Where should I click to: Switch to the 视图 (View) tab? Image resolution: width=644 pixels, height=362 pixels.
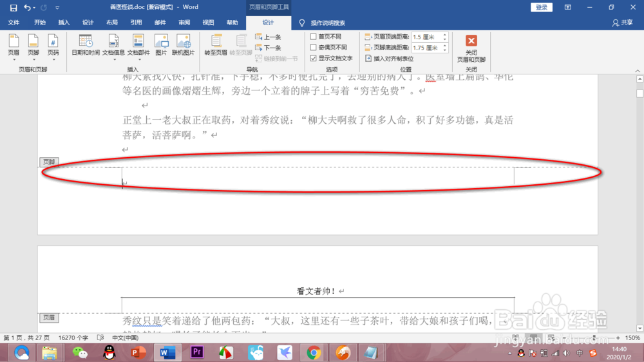click(x=208, y=23)
